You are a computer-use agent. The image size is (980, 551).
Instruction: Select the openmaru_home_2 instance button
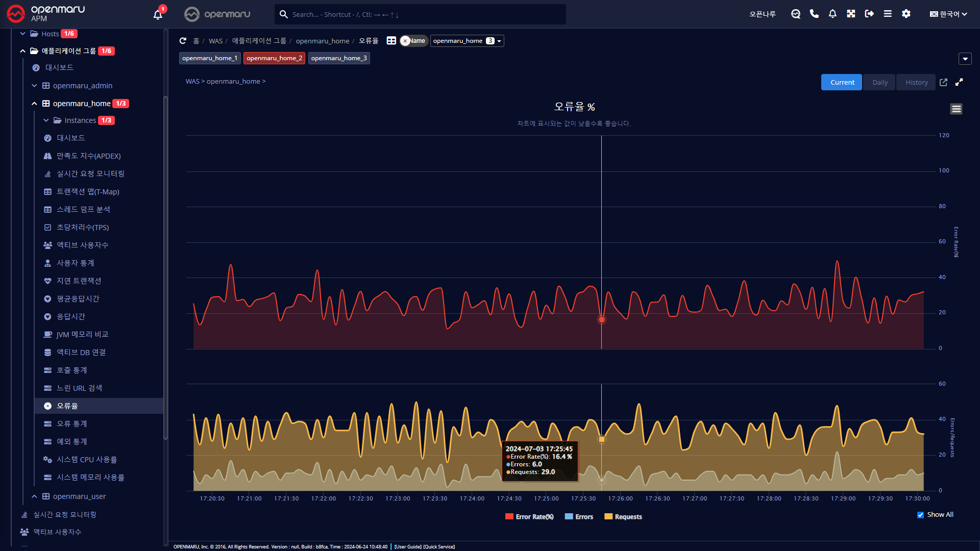pyautogui.click(x=274, y=58)
